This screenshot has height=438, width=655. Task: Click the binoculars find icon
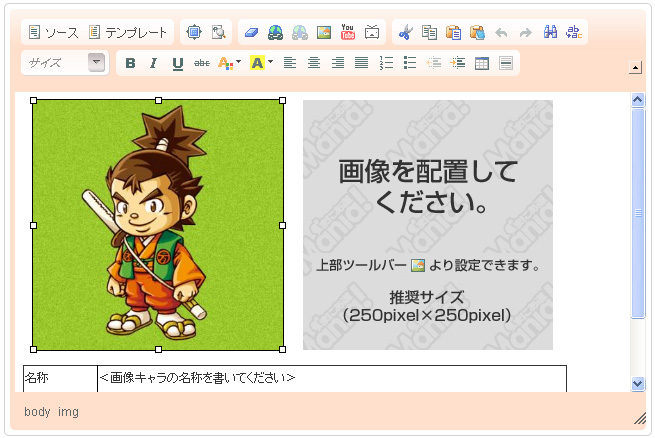coord(550,33)
